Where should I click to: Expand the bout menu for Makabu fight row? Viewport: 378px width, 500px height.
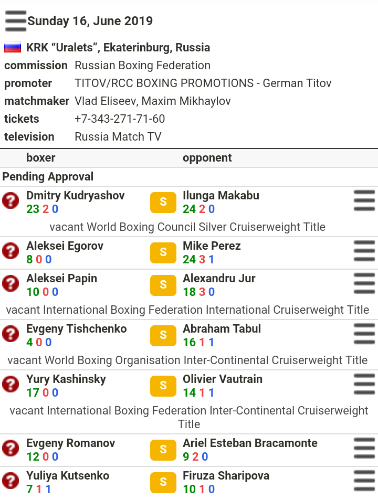(364, 201)
